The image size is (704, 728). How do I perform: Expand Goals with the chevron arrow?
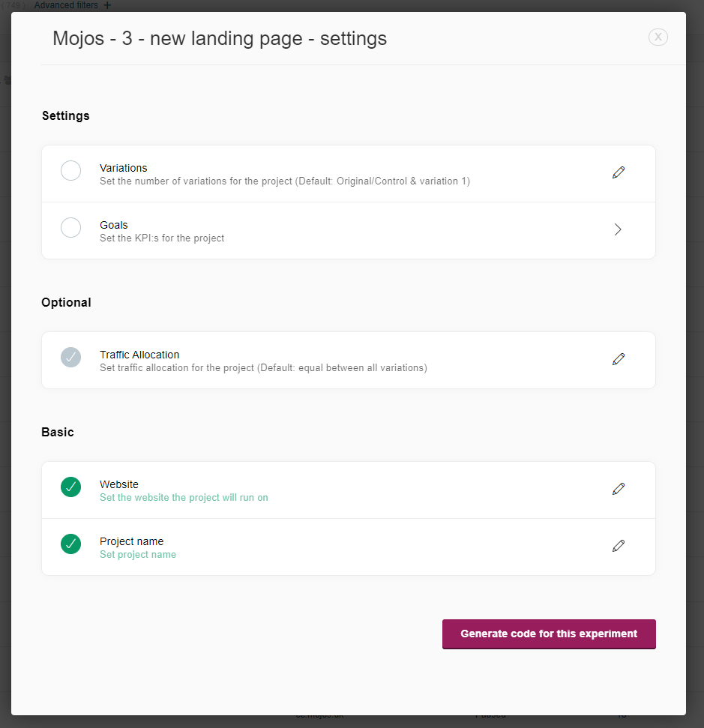[618, 229]
